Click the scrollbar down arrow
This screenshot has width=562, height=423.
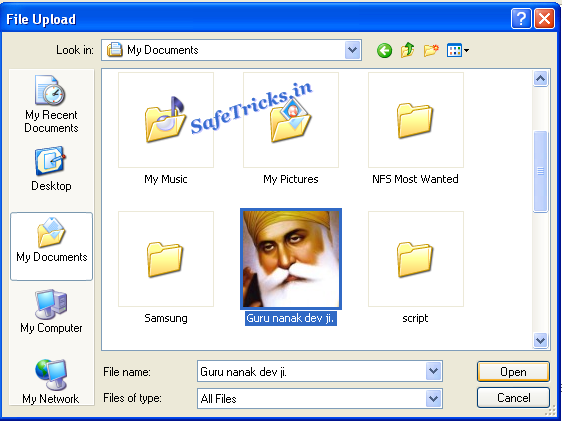[x=540, y=340]
